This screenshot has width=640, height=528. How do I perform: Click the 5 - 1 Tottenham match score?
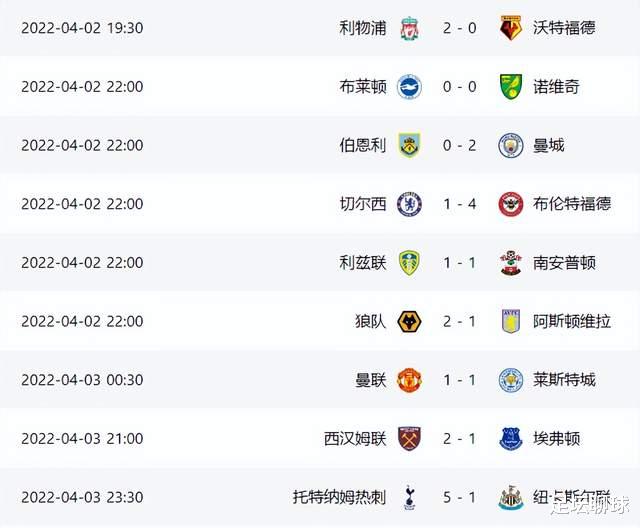pos(460,497)
